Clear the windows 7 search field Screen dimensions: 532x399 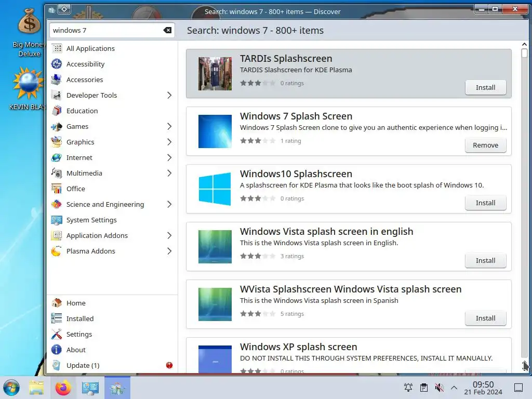click(x=167, y=30)
